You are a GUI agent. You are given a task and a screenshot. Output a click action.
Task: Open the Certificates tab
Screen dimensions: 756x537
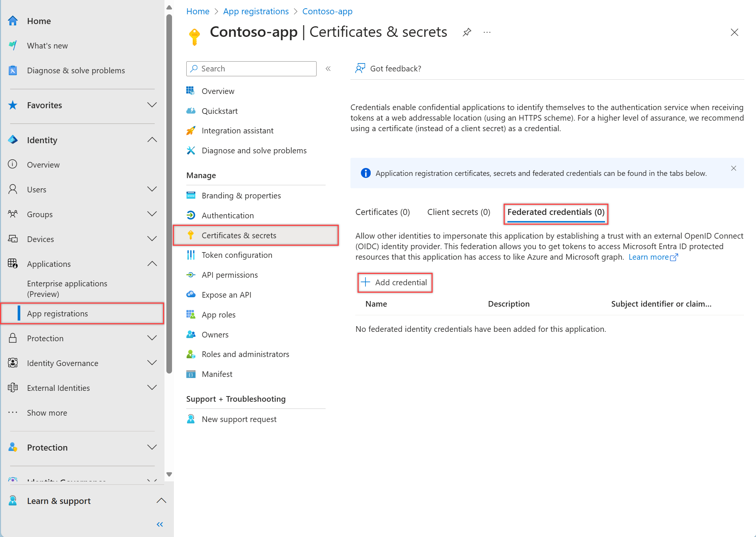click(x=382, y=212)
